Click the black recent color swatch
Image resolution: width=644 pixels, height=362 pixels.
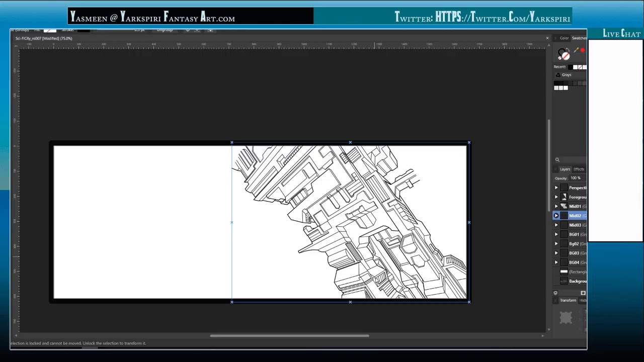(x=570, y=67)
